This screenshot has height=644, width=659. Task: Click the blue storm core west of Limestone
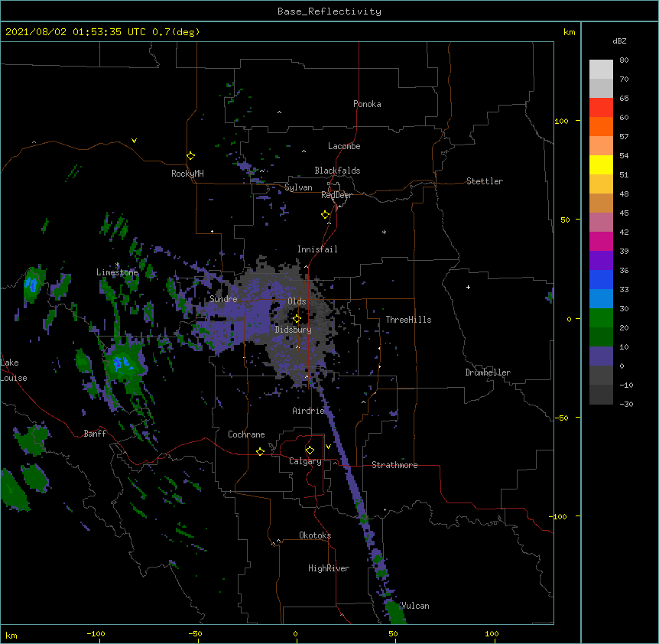point(31,285)
